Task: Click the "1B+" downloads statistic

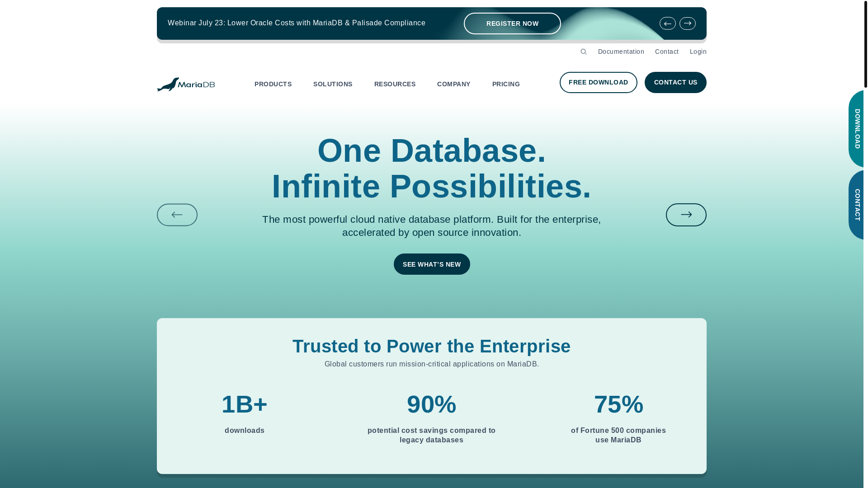Action: coord(245,404)
